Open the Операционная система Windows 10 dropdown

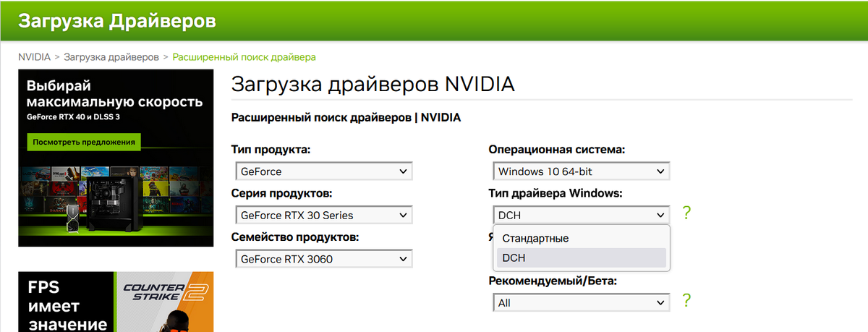click(x=582, y=171)
